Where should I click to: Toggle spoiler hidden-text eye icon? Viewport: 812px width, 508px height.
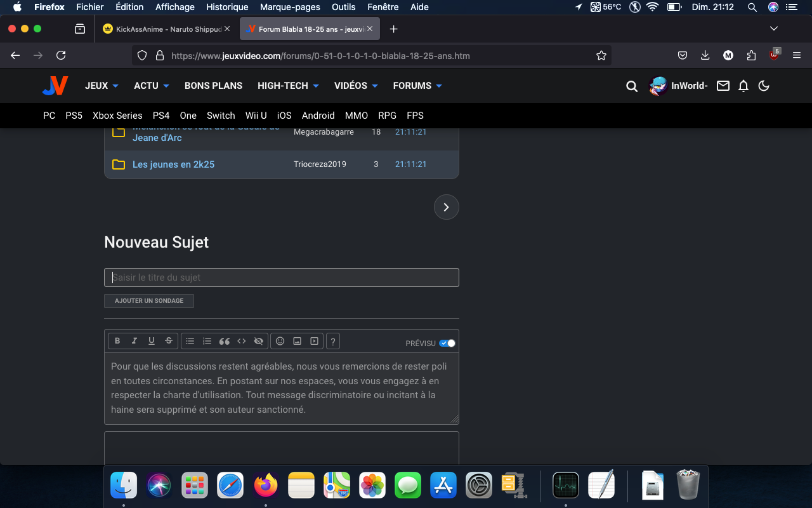[258, 341]
